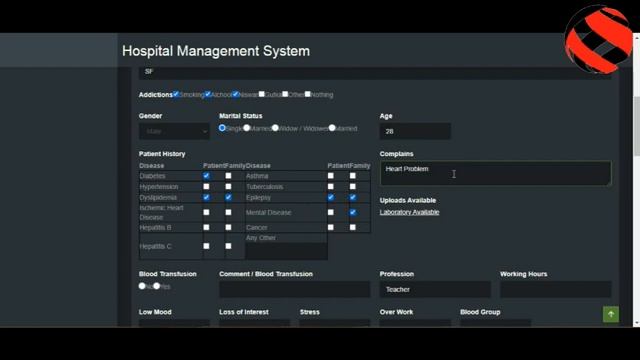Viewport: 640px width, 360px height.
Task: Click the scrollbar down arrow
Action: coord(636,323)
